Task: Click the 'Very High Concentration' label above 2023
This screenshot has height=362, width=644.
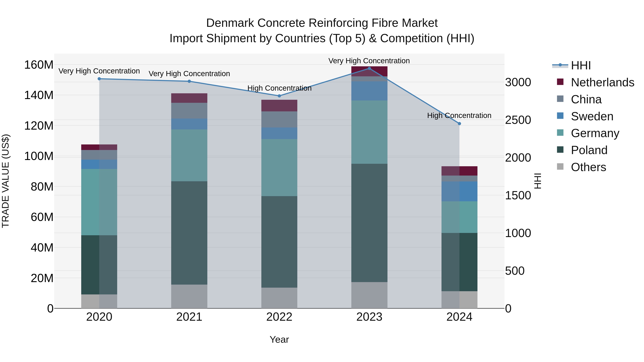Action: (369, 61)
